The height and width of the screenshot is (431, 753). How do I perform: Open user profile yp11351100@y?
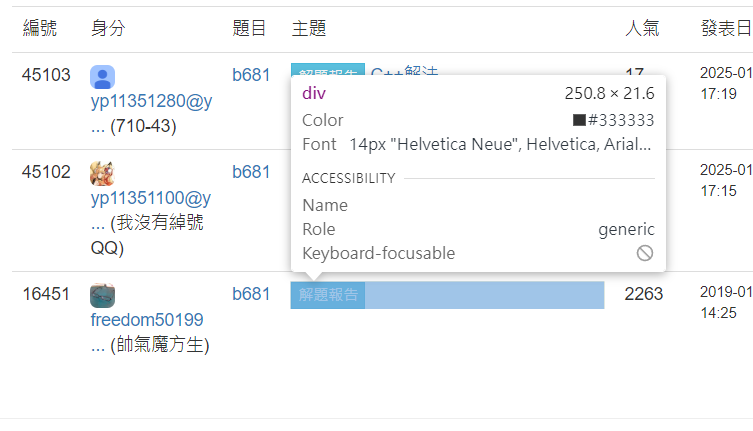tap(151, 198)
